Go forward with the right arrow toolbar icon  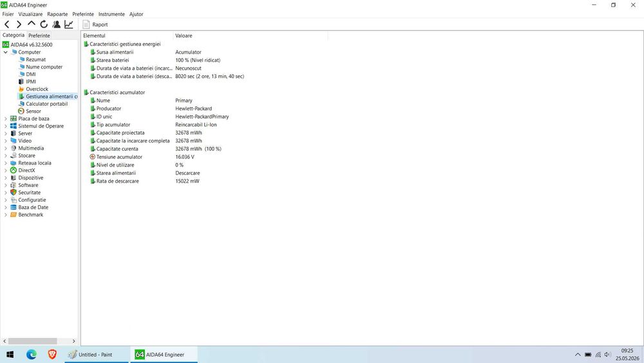[19, 25]
